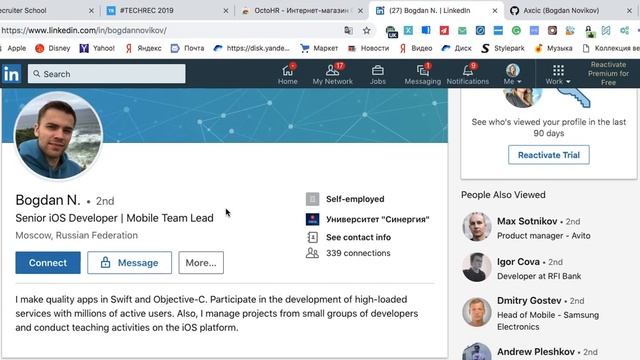Open Max Sotnikov profile
This screenshot has height=360, width=640.
(x=527, y=221)
